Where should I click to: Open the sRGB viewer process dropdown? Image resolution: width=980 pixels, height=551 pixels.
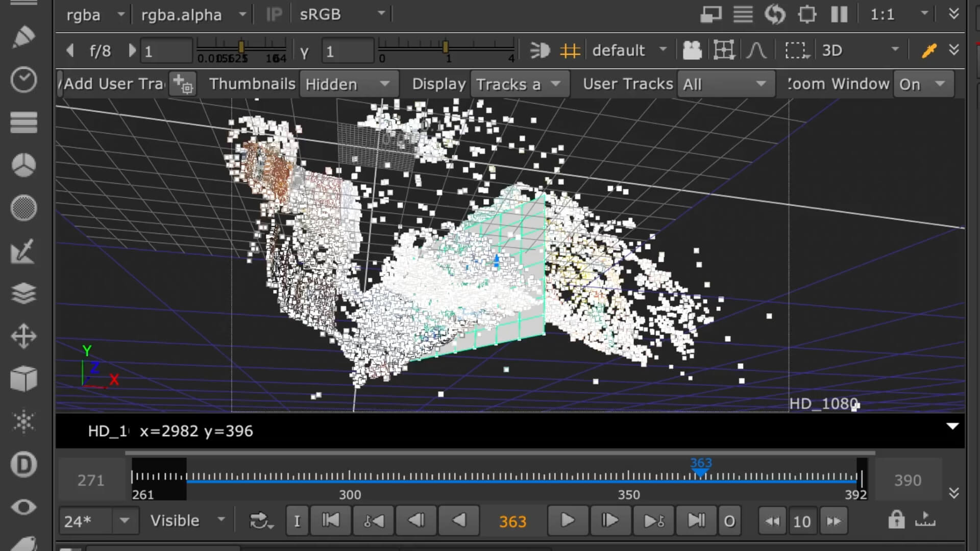pos(342,14)
